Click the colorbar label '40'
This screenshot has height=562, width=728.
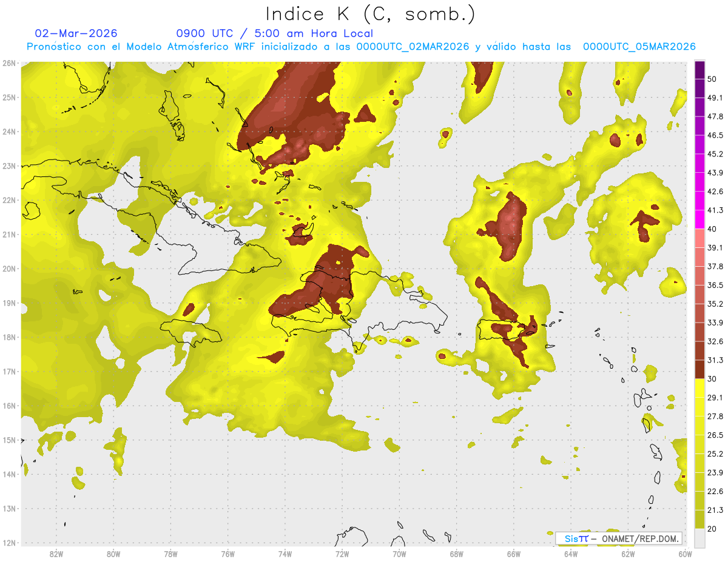click(x=712, y=229)
